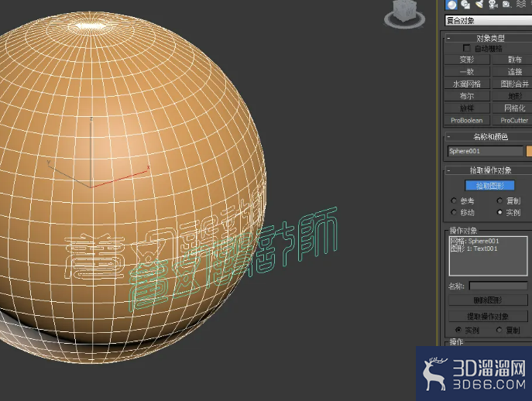532x401 pixels.
Task: Select the Geometry sphere icon in Create panel
Action: [x=451, y=5]
